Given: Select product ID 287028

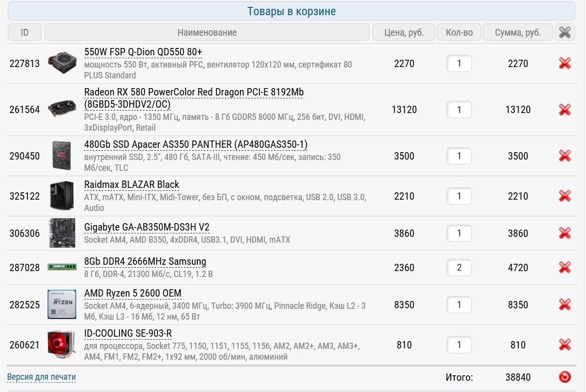Looking at the screenshot, I should [24, 268].
